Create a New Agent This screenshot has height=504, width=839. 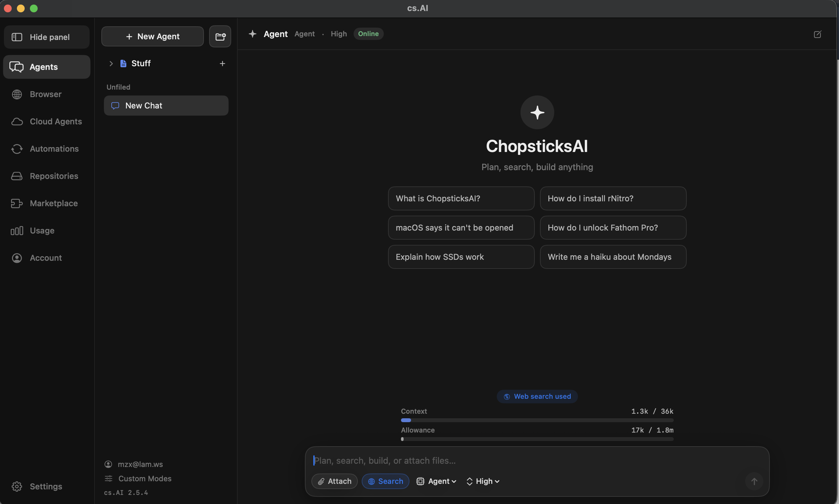pos(153,36)
